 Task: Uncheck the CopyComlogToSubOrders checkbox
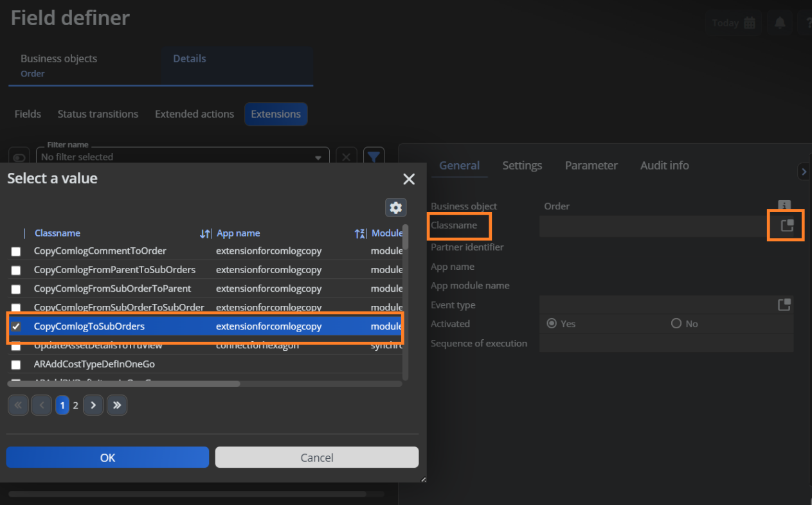[x=16, y=326]
